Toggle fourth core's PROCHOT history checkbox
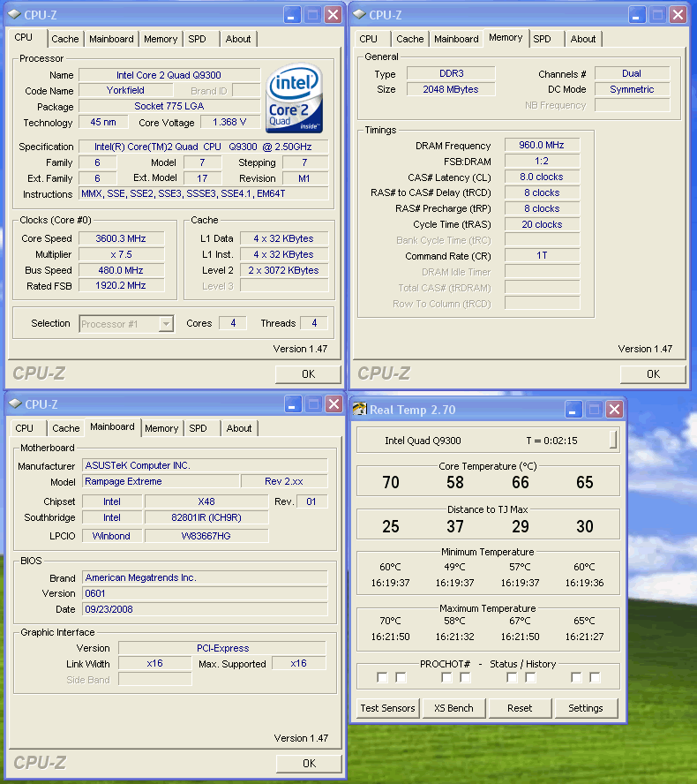 [x=595, y=677]
